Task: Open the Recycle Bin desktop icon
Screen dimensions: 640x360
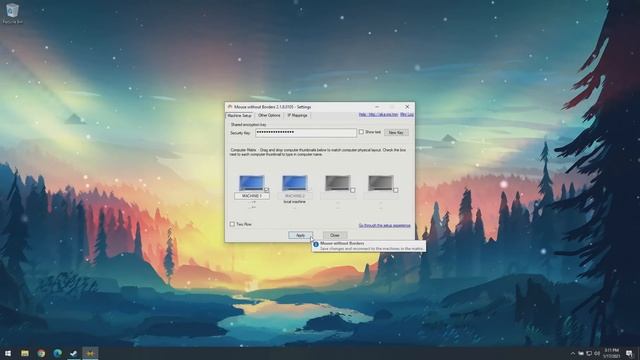Action: click(x=12, y=13)
